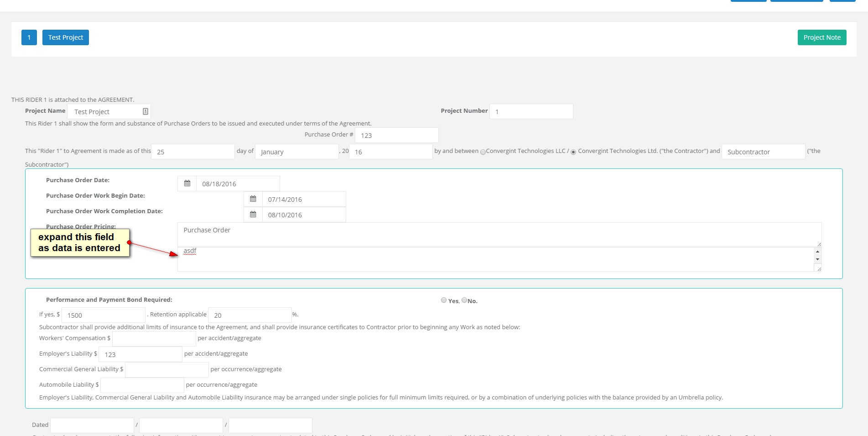Choose Yes for Performance and Payment Bond
Viewport: 868px width, 436px height.
point(444,300)
